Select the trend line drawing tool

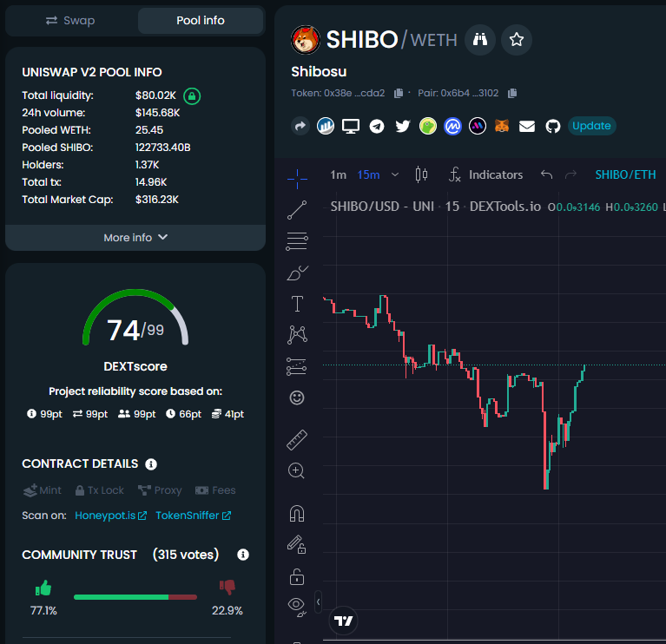click(297, 210)
